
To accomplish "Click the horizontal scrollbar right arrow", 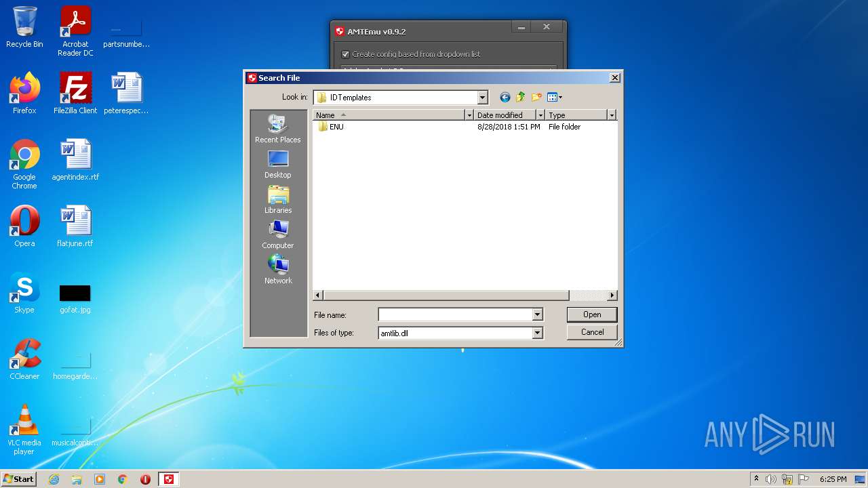I will 612,296.
